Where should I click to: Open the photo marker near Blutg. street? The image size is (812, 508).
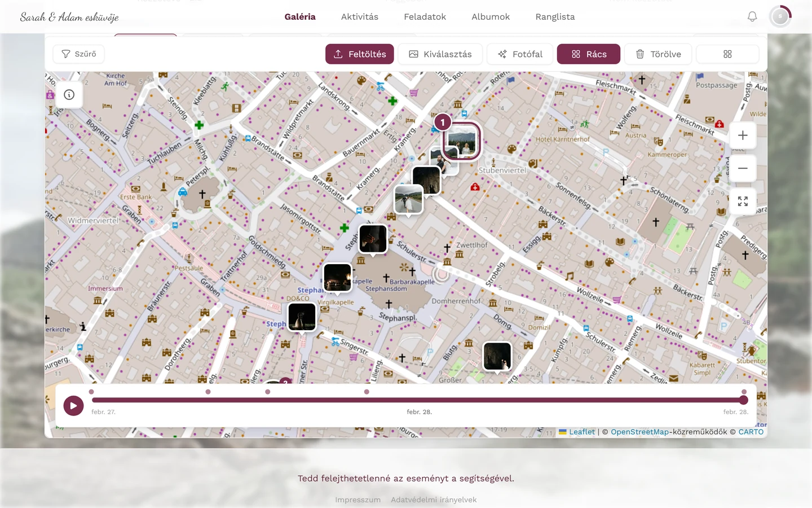click(x=497, y=356)
